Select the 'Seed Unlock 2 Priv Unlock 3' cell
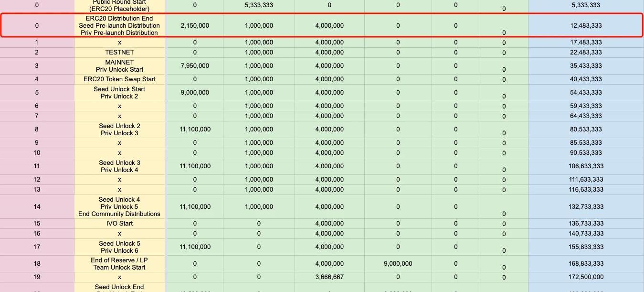Screen dimensions: 644x292 point(119,130)
